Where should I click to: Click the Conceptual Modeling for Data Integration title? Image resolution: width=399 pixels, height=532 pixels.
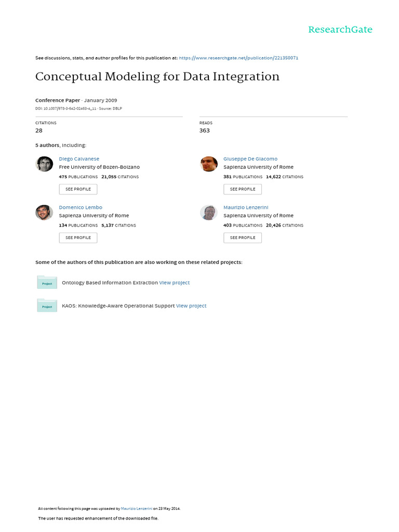(157, 77)
